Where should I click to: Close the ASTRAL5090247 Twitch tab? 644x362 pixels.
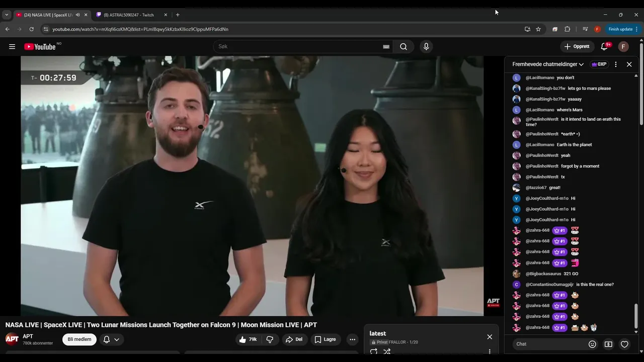point(166,15)
